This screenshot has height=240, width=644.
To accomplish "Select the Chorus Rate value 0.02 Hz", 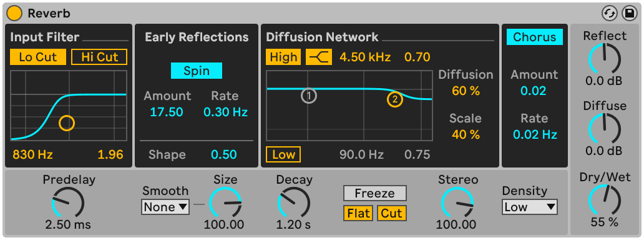I will click(x=535, y=134).
